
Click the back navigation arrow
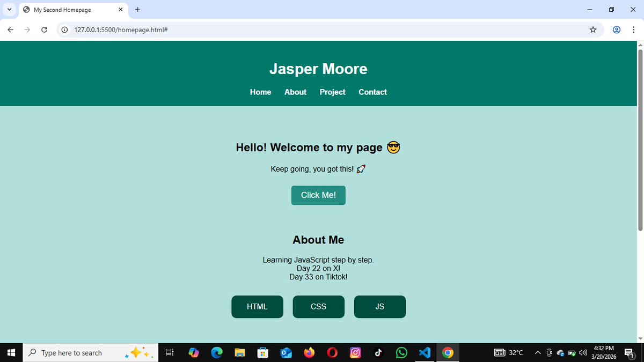pyautogui.click(x=10, y=29)
